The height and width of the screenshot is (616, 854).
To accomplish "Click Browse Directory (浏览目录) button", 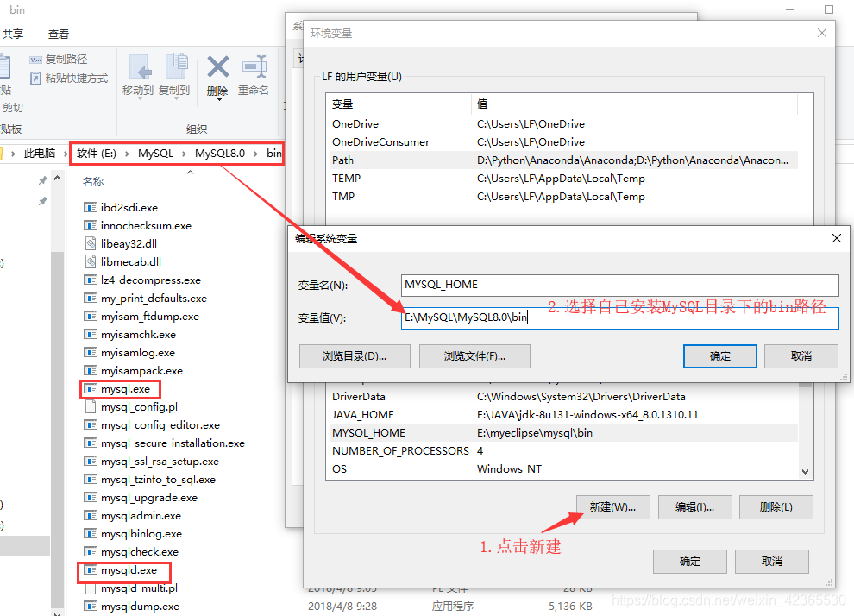I will click(355, 356).
